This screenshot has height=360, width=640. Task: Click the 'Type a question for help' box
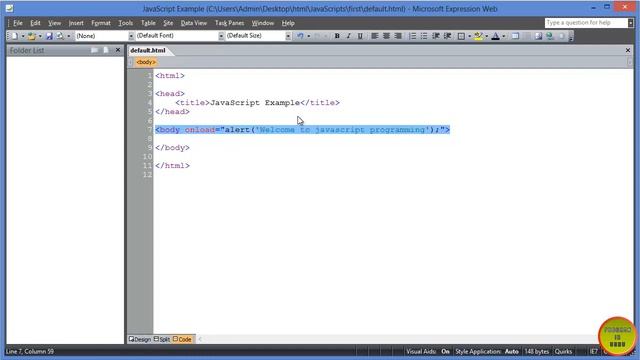point(586,23)
